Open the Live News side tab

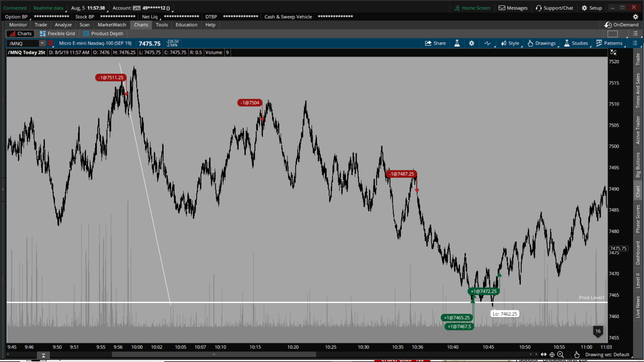[x=638, y=307]
